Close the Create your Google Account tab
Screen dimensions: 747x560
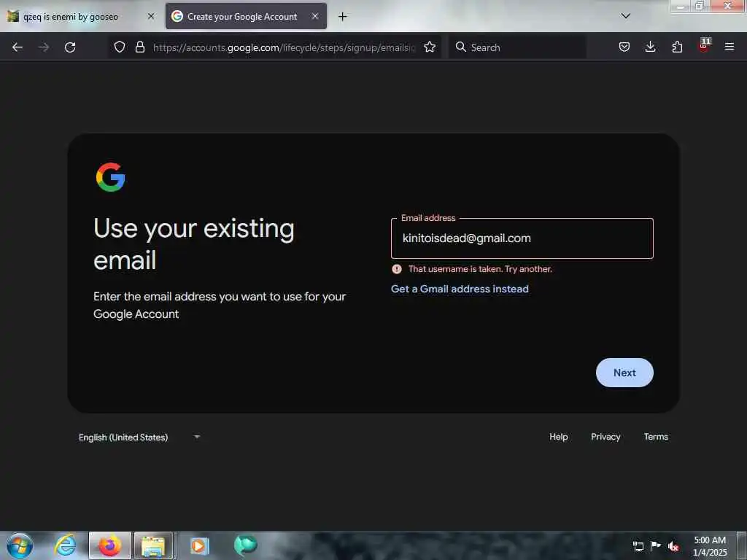tap(315, 16)
